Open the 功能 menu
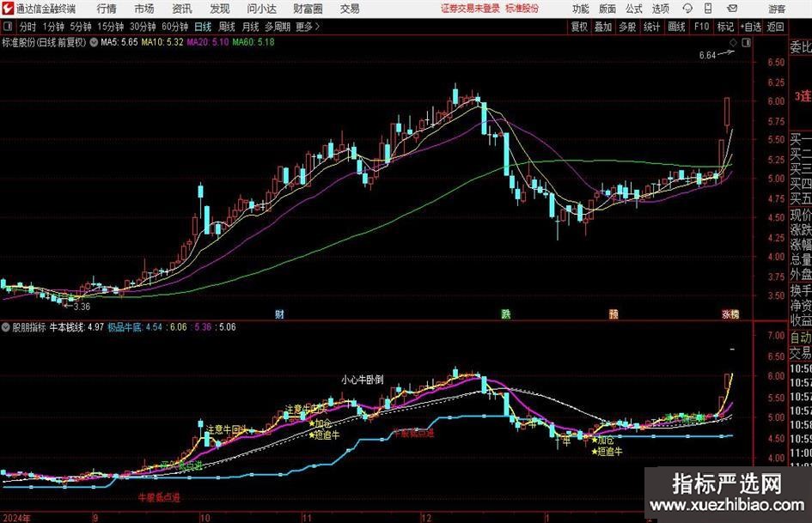The height and width of the screenshot is (523, 812). coord(581,9)
